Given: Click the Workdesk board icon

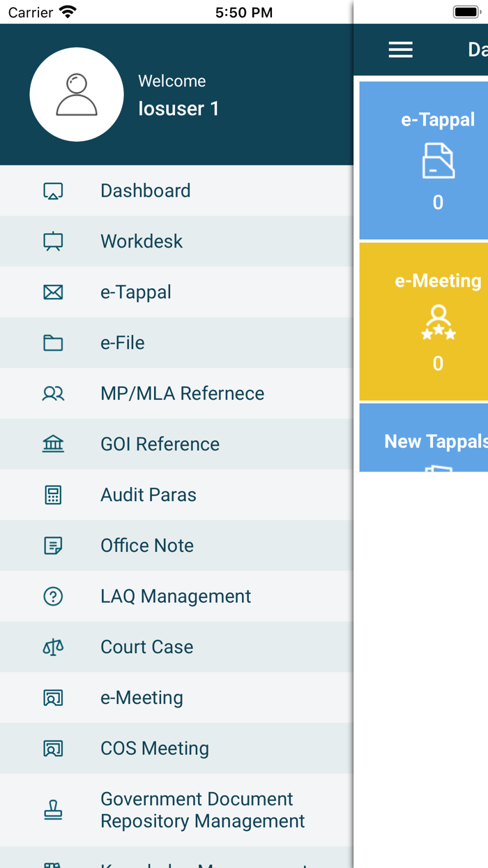Looking at the screenshot, I should (53, 241).
